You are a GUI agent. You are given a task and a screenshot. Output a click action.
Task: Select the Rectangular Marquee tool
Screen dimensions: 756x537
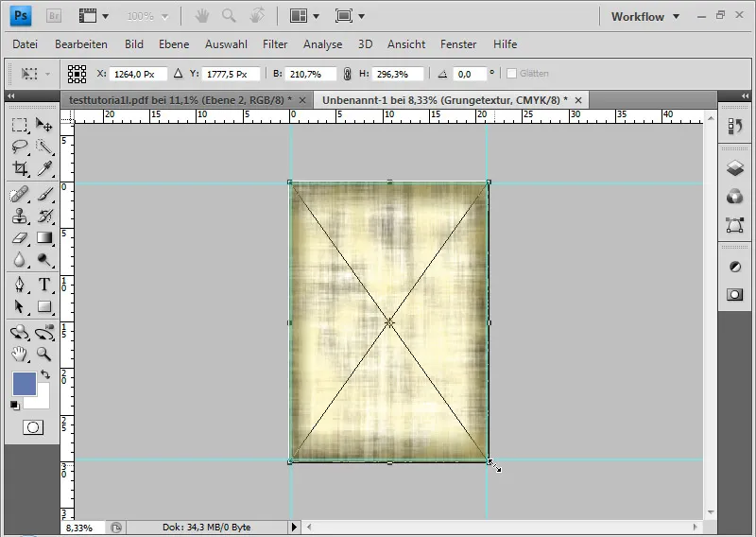(x=19, y=125)
